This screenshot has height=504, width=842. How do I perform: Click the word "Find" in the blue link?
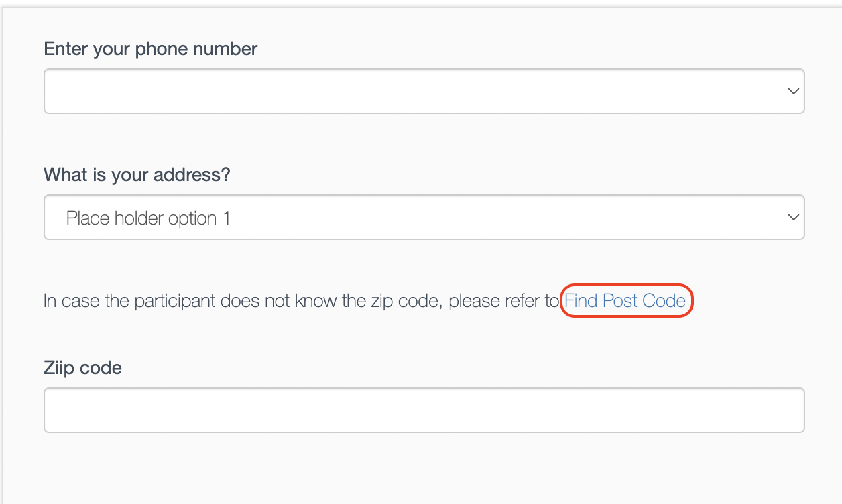point(581,300)
